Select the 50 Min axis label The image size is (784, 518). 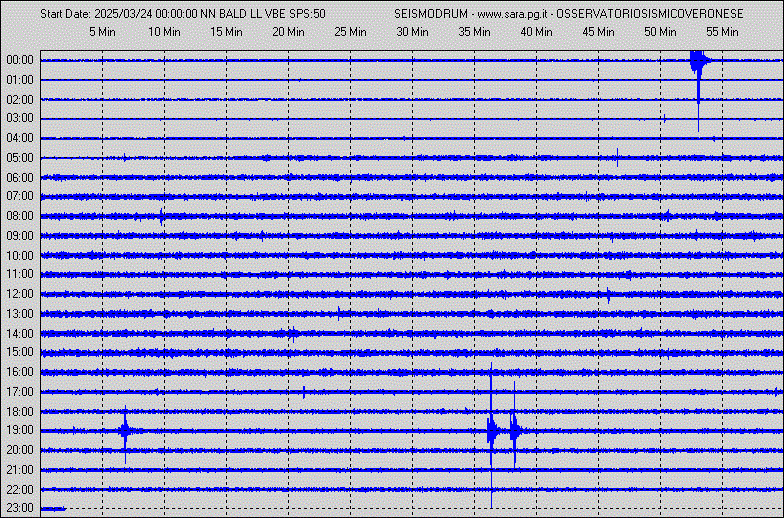(660, 32)
